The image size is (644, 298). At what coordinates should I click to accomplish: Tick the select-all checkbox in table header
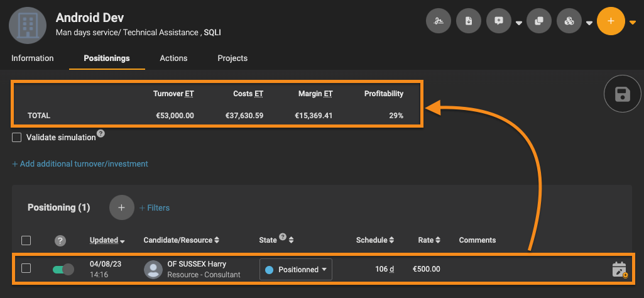coord(26,240)
